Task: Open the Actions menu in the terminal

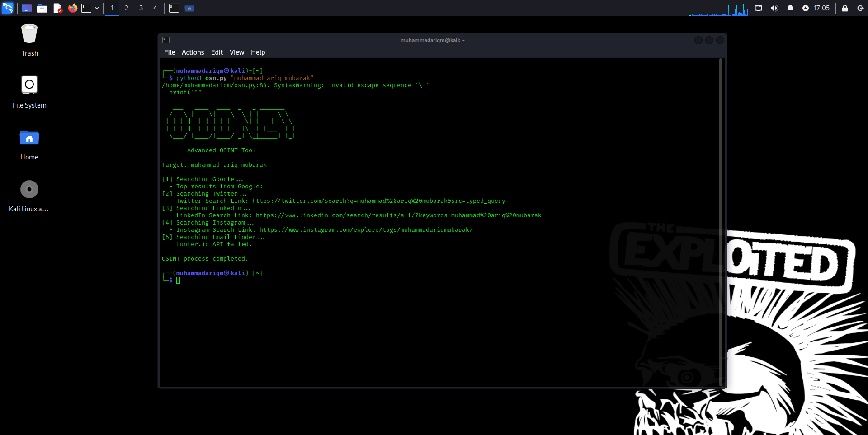Action: click(193, 52)
